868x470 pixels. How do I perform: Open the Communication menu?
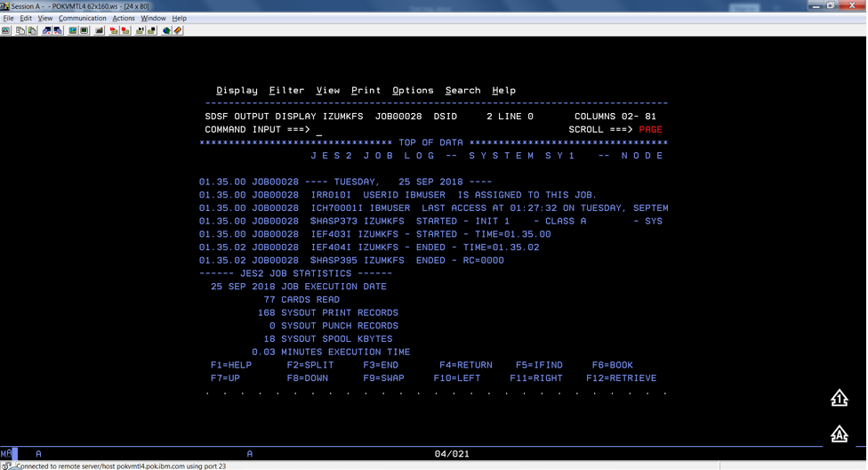click(x=82, y=18)
